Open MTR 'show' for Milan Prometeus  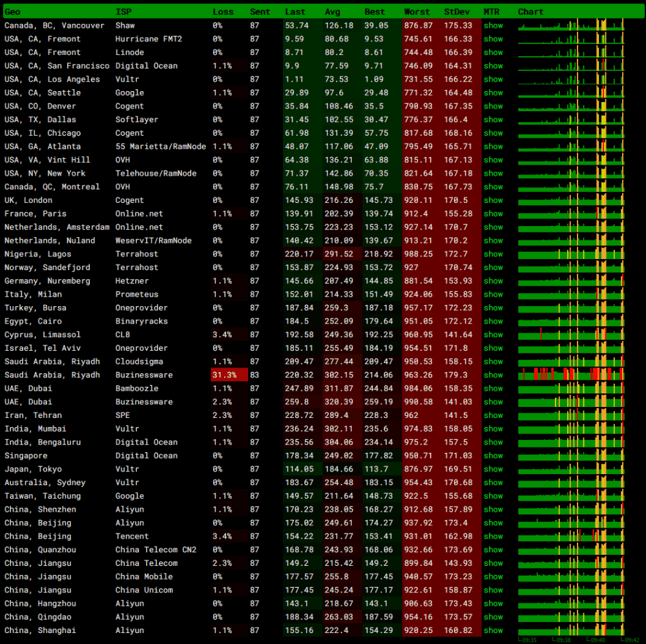pos(493,294)
